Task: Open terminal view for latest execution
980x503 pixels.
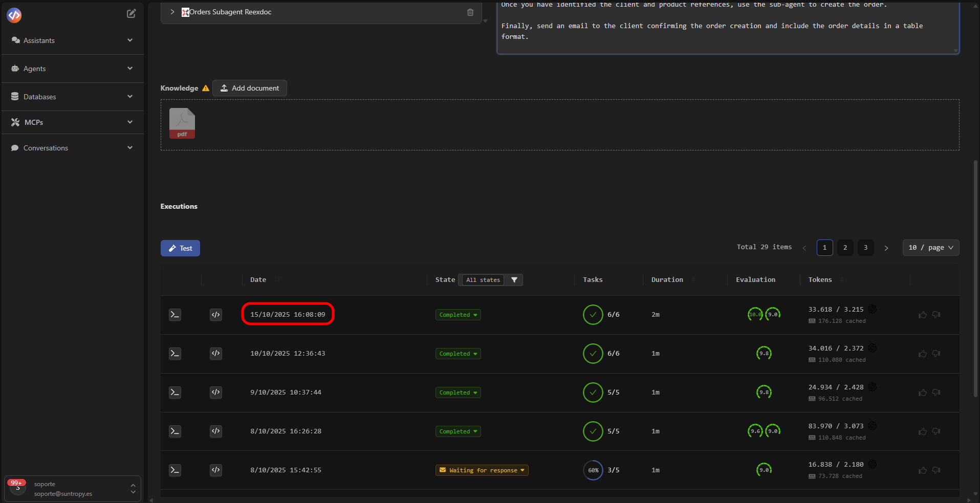Action: coord(175,315)
